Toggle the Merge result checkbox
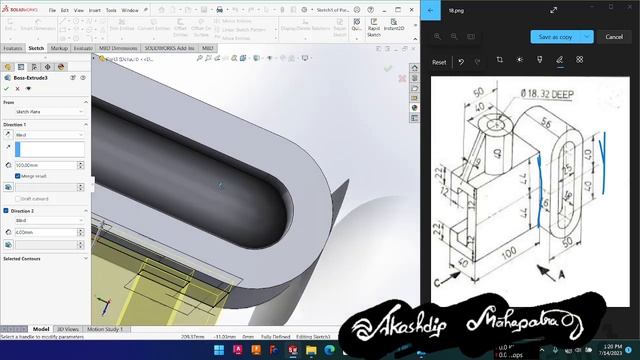The height and width of the screenshot is (360, 640). click(18, 176)
